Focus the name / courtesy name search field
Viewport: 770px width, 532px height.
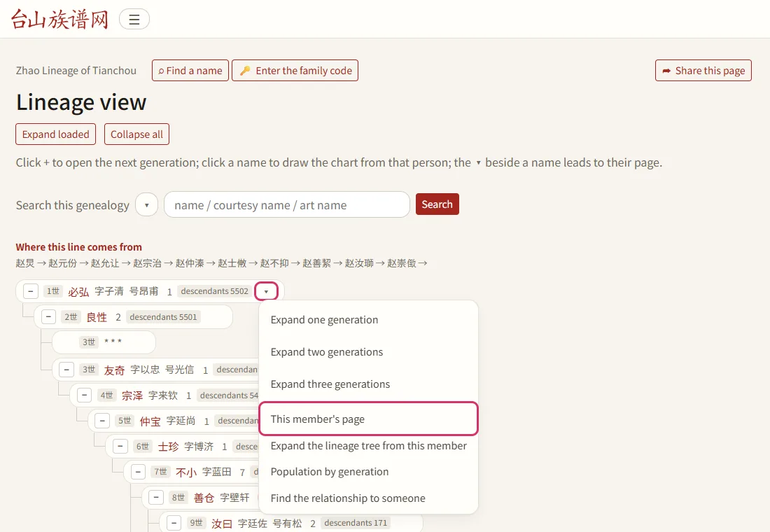click(x=287, y=205)
